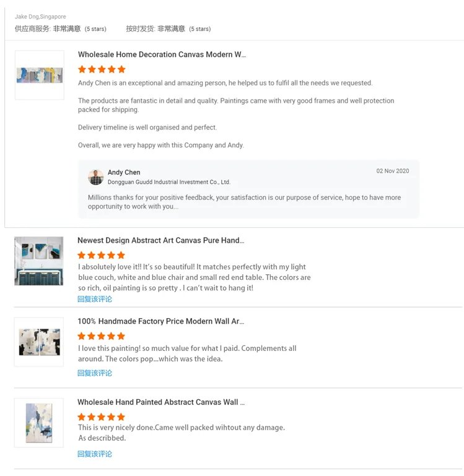Viewport: 464px width, 476px height.
Task: Click the Andy Chen supplier name
Action: tap(124, 173)
